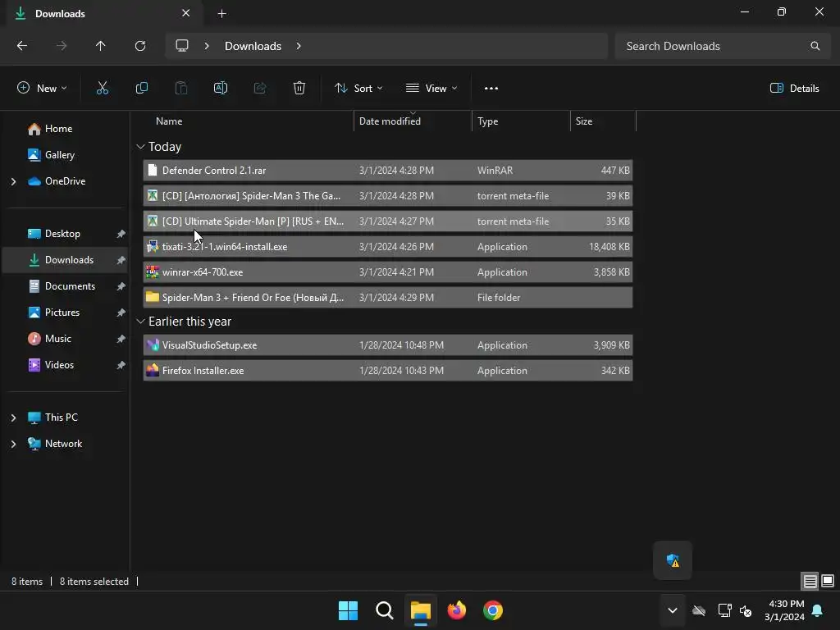The image size is (840, 630).
Task: Open the Windows Security warning tray icon
Action: [673, 560]
